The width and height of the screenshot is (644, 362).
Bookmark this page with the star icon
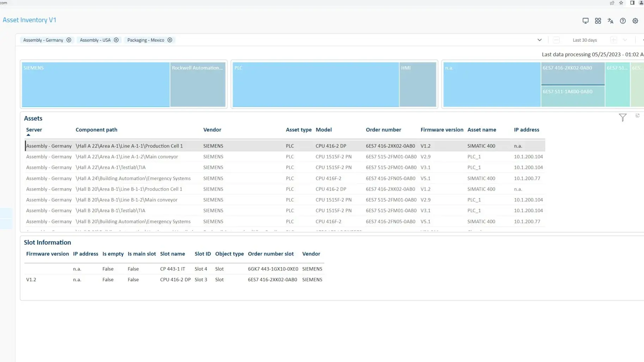click(621, 3)
